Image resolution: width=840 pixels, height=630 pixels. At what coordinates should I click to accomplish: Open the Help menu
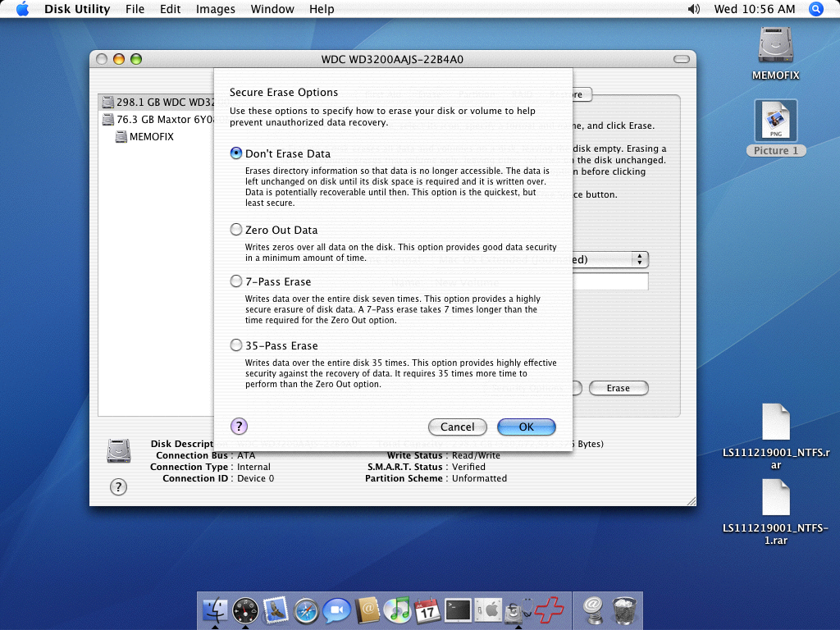point(322,9)
